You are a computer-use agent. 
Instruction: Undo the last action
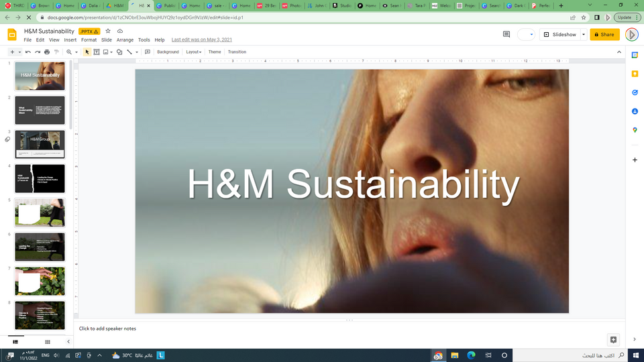28,52
